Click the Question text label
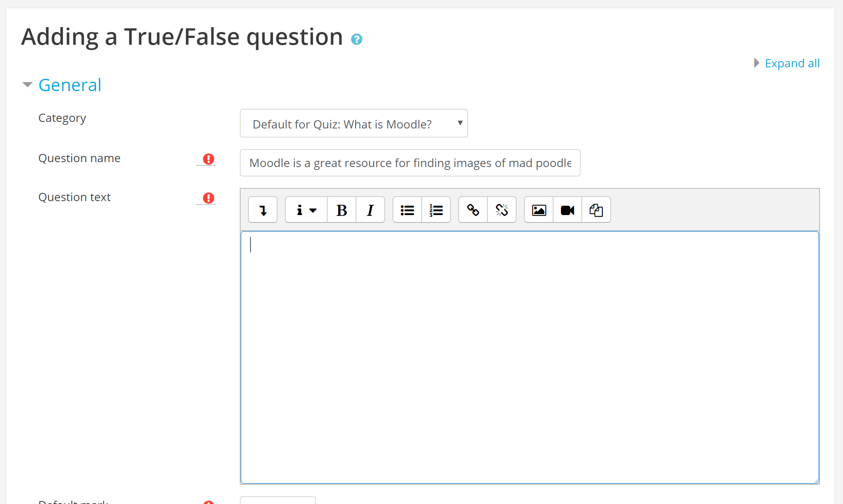 [74, 197]
